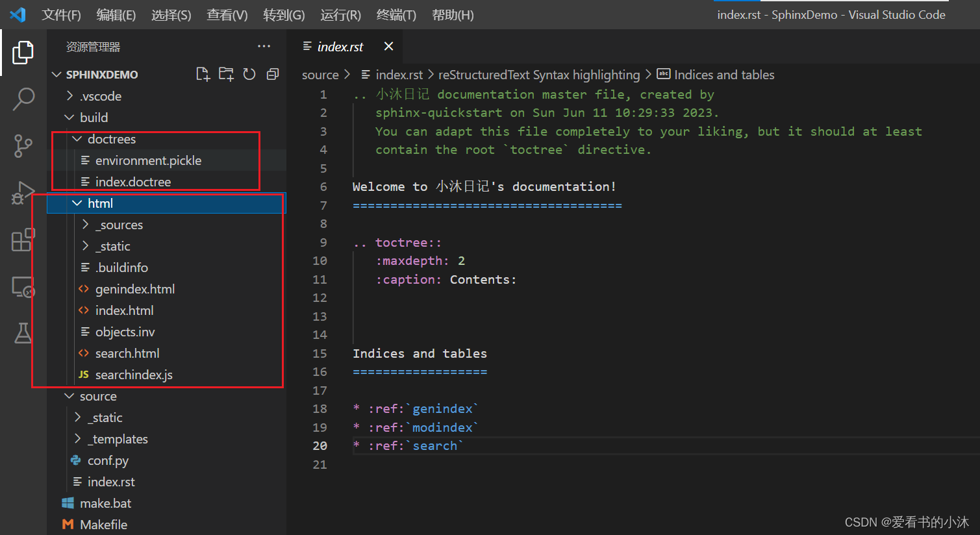Click the :maxdepth: option text

pyautogui.click(x=412, y=261)
